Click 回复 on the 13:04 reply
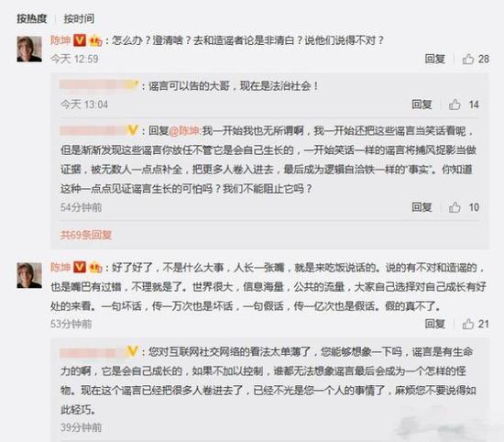Screen dimensions: 504x442 (422, 105)
